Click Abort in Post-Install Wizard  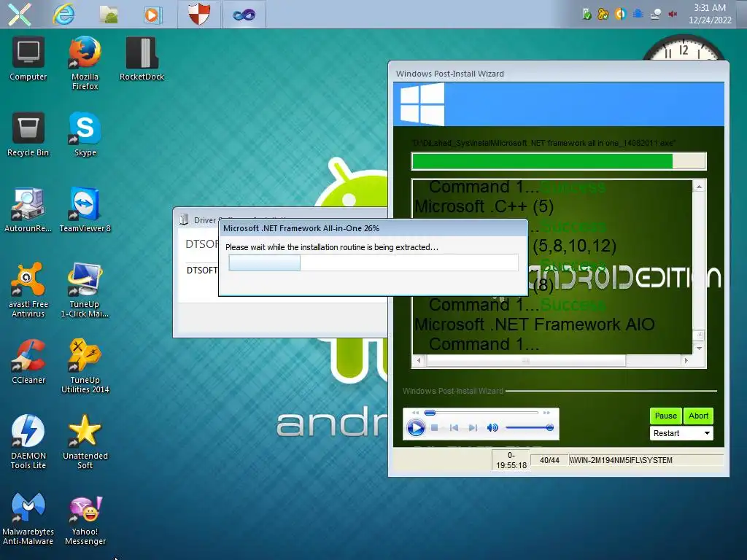coord(698,416)
